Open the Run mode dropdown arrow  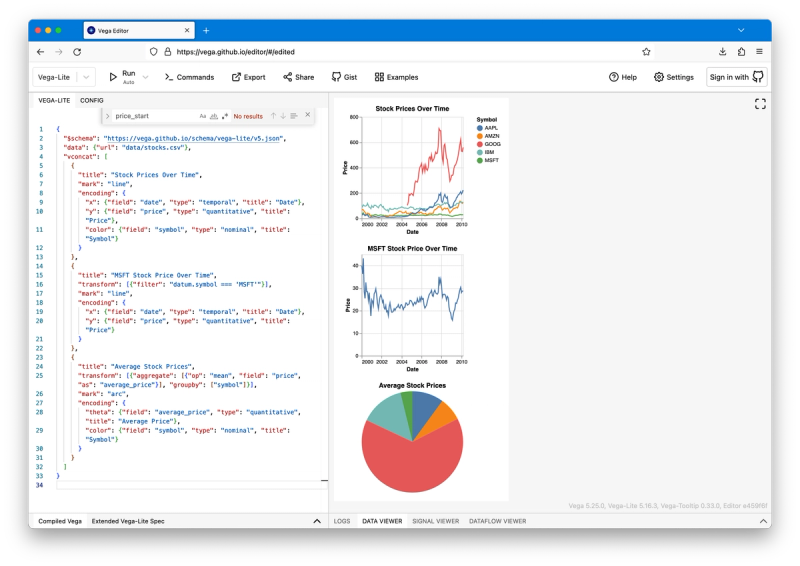pyautogui.click(x=145, y=77)
